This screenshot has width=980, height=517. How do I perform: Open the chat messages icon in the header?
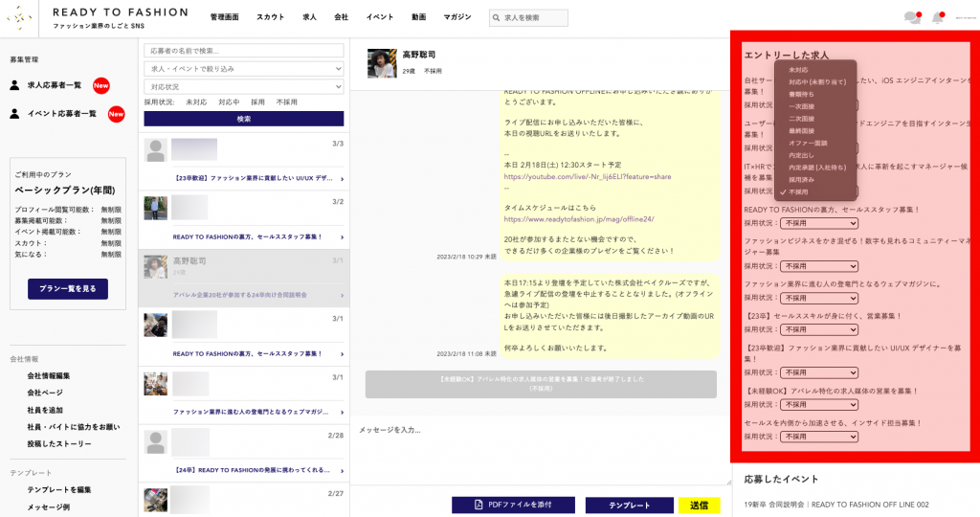point(912,17)
